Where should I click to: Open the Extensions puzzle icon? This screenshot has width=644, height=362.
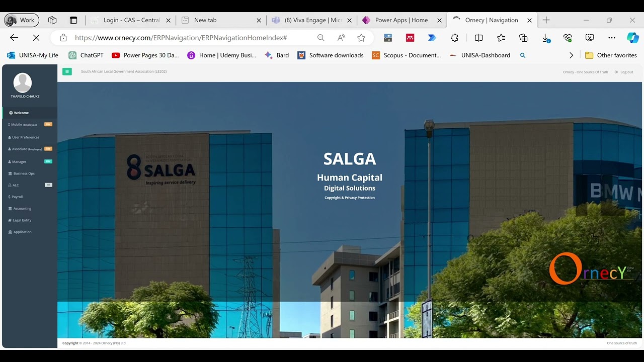pos(455,38)
